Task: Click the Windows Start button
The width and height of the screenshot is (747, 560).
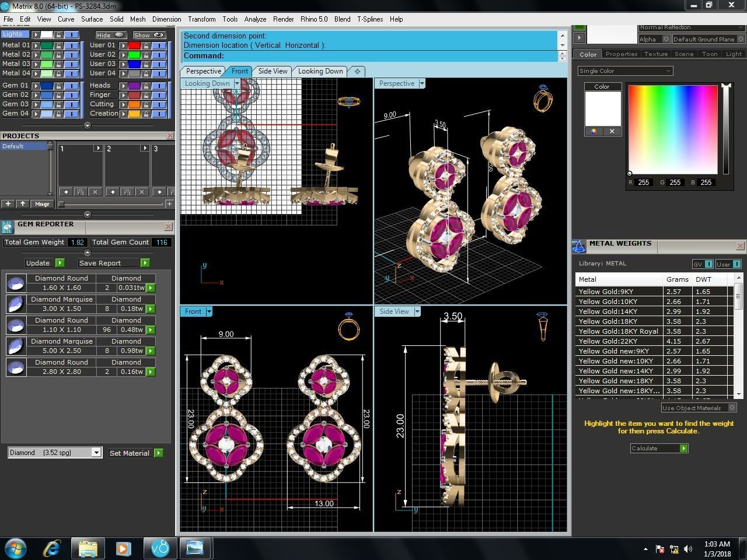Action: 15,548
